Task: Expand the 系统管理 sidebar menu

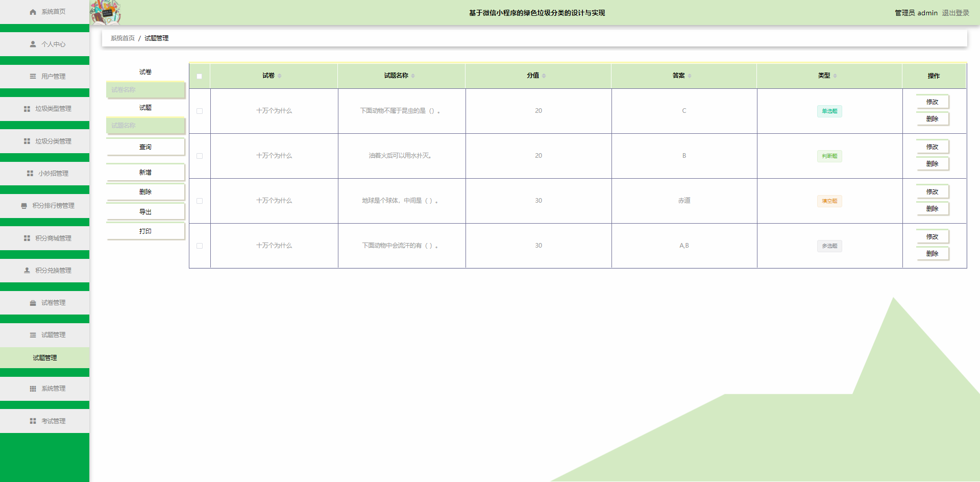Action: (x=44, y=389)
